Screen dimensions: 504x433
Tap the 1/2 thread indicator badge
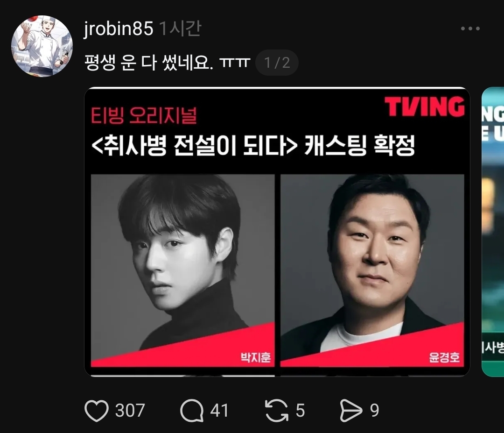[x=277, y=63]
